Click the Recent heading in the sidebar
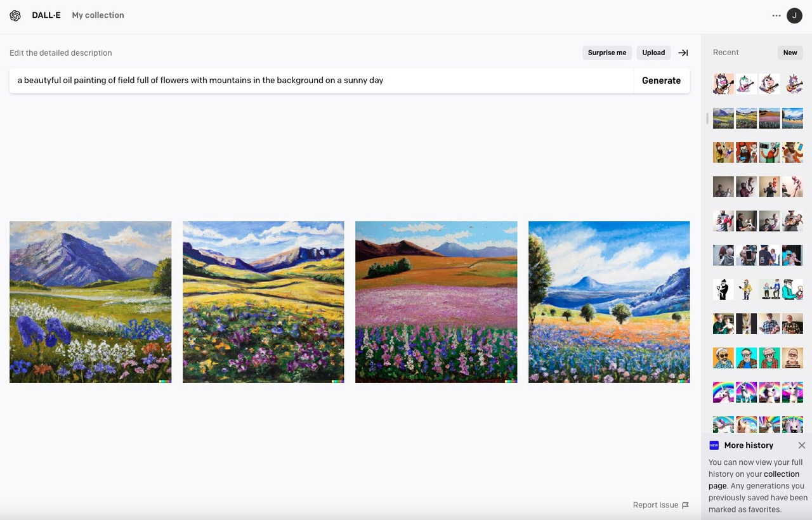The width and height of the screenshot is (812, 520). 726,53
